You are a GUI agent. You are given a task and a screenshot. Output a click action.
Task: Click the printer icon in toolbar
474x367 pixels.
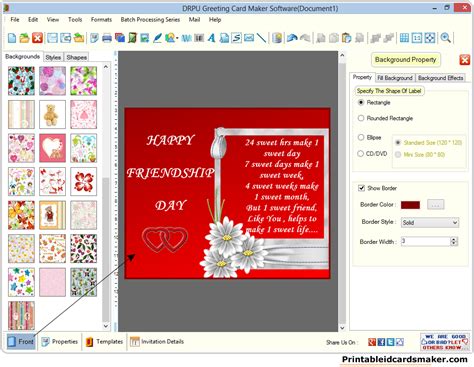tap(107, 38)
